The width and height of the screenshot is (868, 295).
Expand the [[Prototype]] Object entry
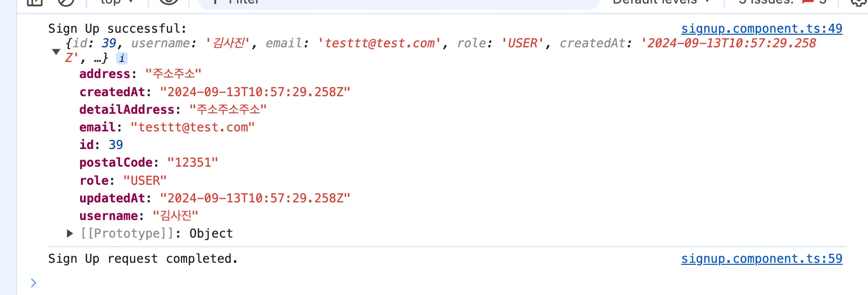[x=70, y=233]
